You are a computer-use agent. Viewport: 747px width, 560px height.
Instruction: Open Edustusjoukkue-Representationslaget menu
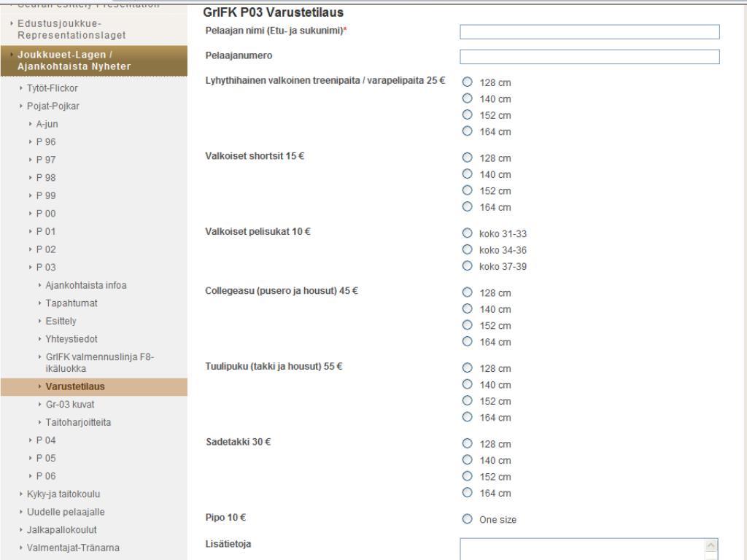[x=71, y=29]
